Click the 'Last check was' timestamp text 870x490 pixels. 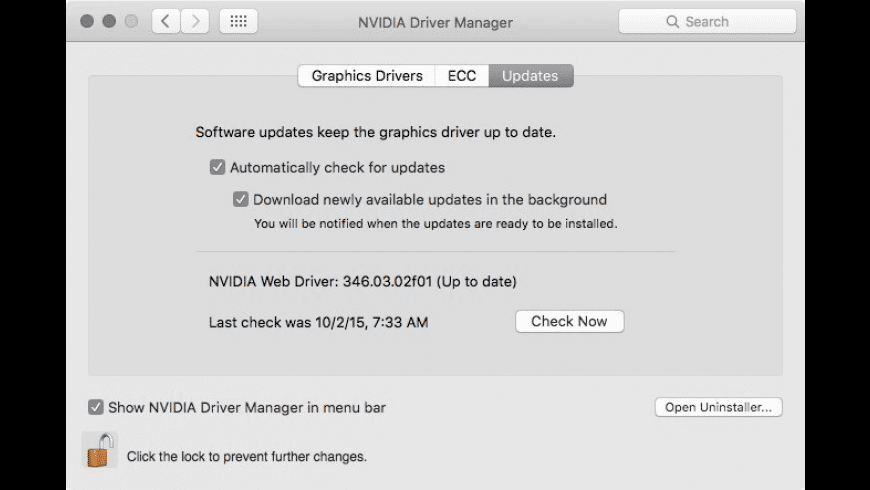(319, 322)
